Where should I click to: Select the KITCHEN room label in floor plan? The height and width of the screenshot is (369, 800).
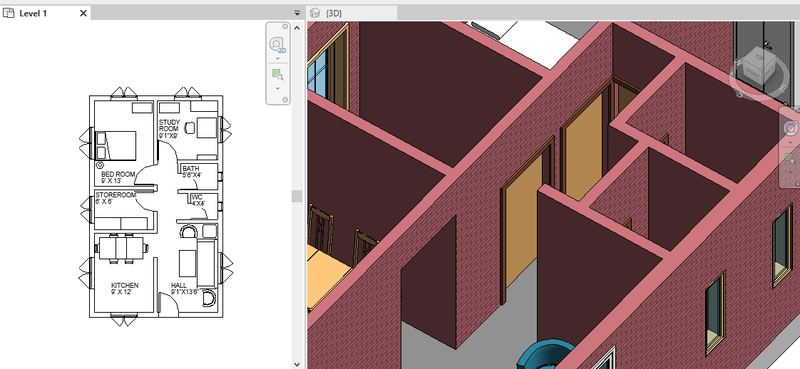point(124,285)
